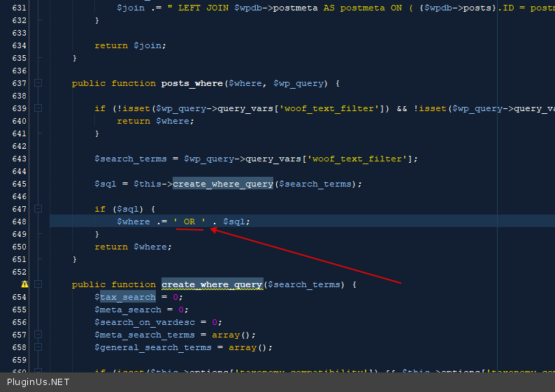Click 'return $join;' statement on line 634
The image size is (555, 392).
pos(131,45)
